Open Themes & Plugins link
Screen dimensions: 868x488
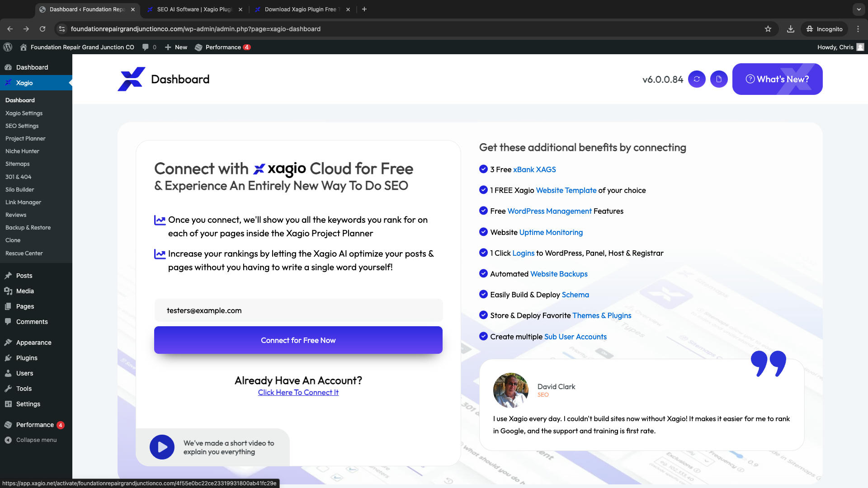(x=602, y=315)
